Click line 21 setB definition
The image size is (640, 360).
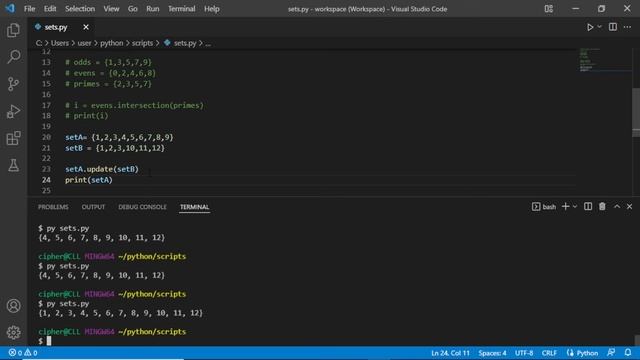115,148
